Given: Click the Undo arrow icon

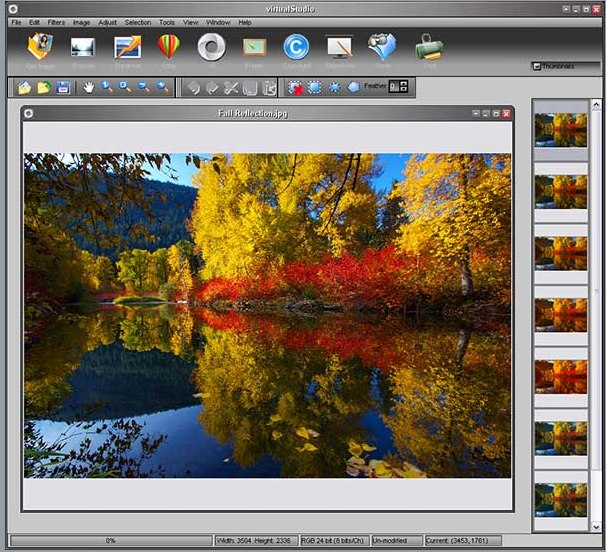Looking at the screenshot, I should (x=193, y=88).
